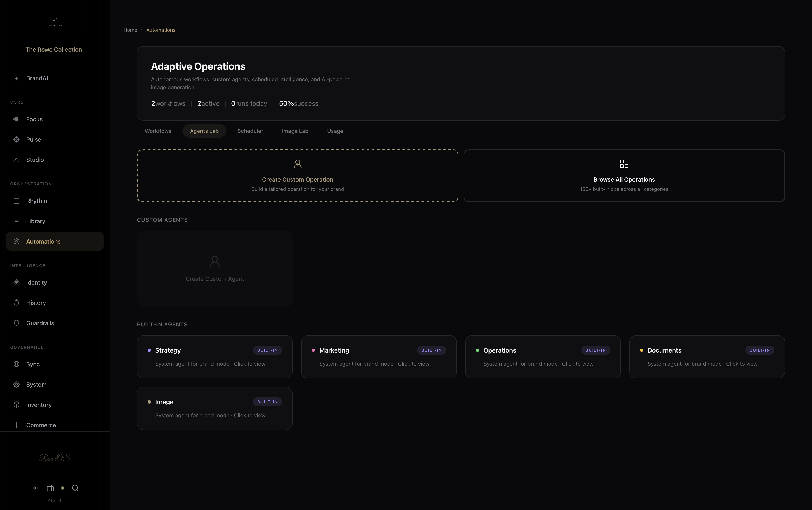Click the briefcase icon in sidebar footer
This screenshot has width=812, height=510.
pyautogui.click(x=50, y=488)
